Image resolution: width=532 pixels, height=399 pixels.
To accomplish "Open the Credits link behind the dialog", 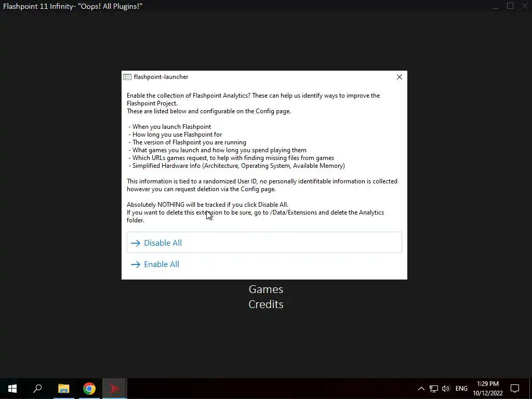I will (x=266, y=304).
